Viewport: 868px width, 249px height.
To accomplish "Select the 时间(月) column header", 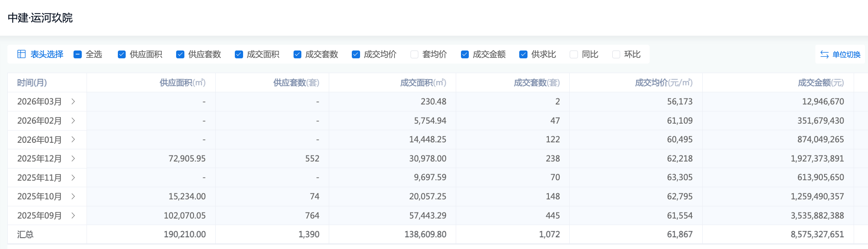I will 32,83.
